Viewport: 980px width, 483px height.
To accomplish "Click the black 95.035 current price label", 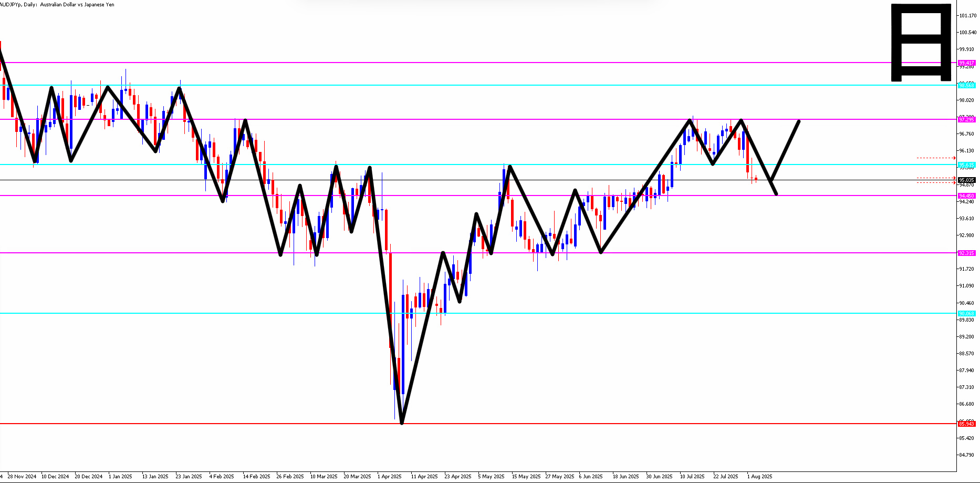I will click(x=966, y=180).
